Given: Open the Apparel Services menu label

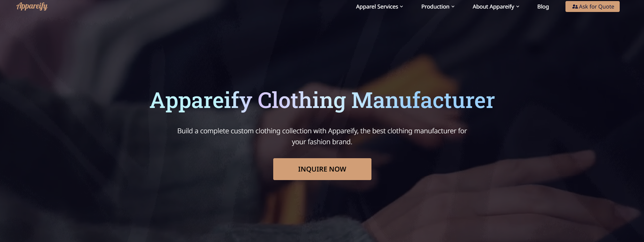Looking at the screenshot, I should [x=377, y=7].
